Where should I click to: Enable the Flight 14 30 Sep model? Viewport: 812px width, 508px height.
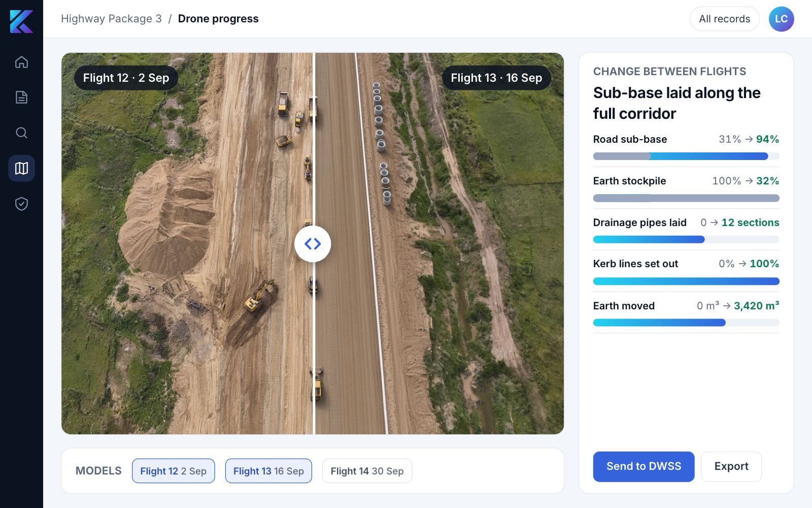click(367, 471)
